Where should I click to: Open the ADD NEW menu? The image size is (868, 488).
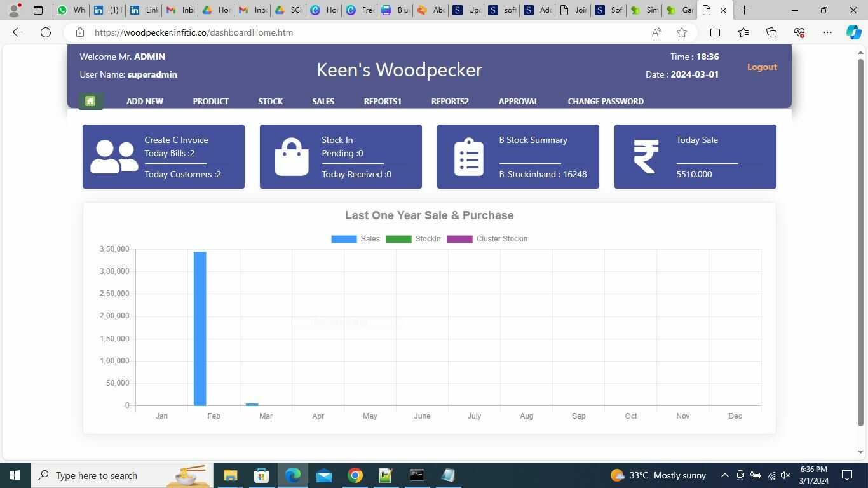[145, 101]
